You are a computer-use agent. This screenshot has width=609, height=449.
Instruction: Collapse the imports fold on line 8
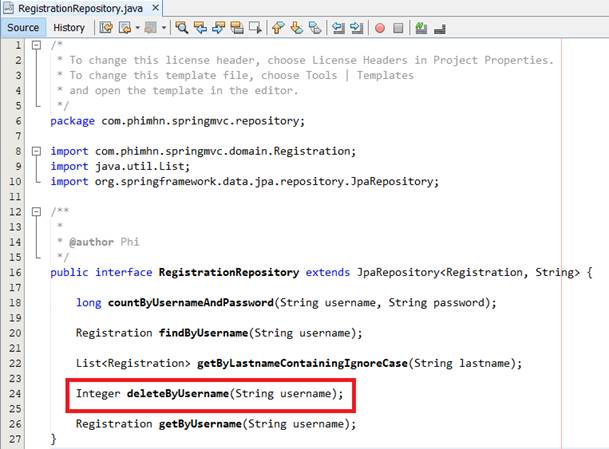point(36,151)
